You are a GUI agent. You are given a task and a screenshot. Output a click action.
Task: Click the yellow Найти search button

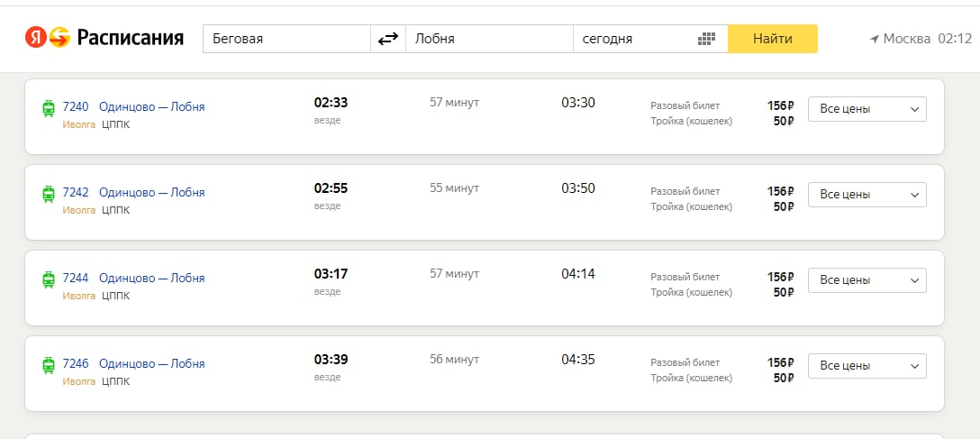[773, 39]
